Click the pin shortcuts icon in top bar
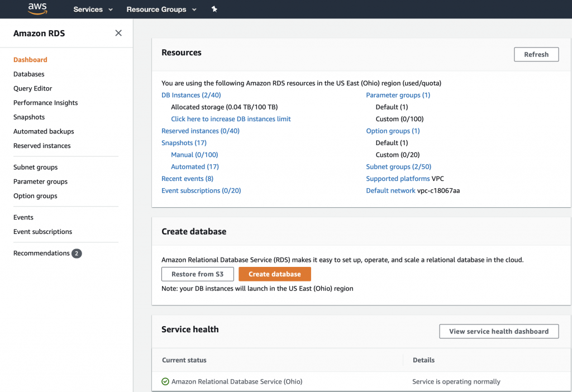 coord(214,9)
